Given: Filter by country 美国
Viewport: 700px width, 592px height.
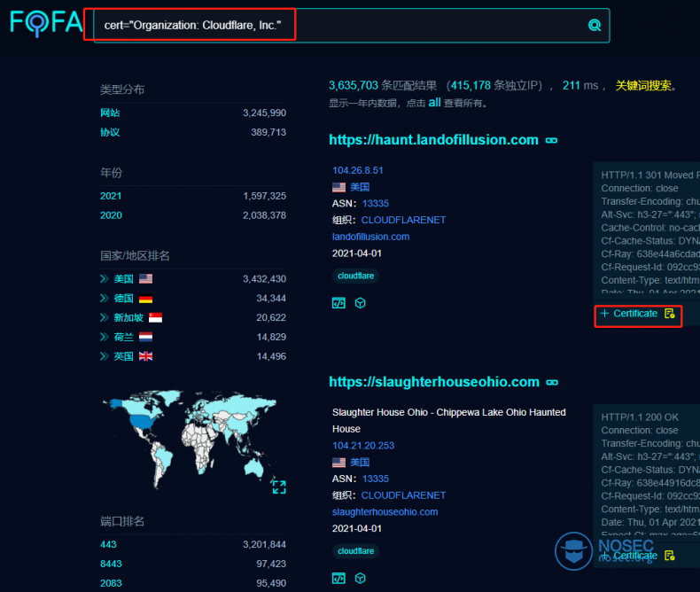Looking at the screenshot, I should 124,279.
